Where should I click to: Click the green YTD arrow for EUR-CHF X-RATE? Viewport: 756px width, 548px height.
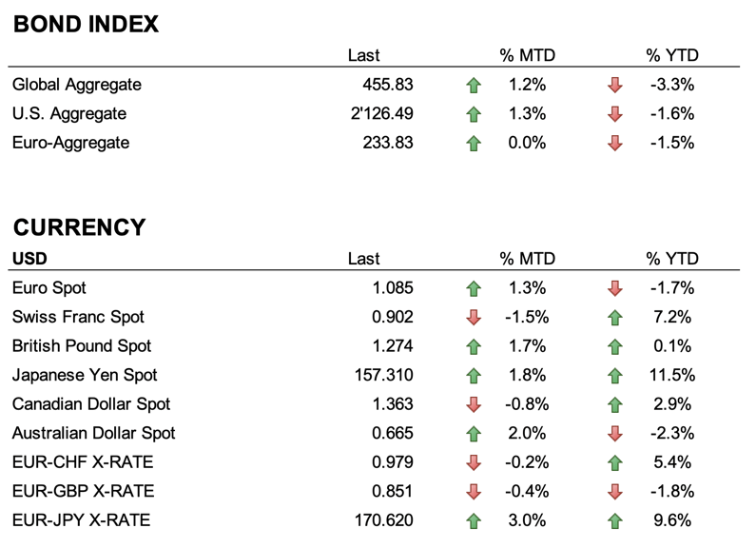point(614,463)
